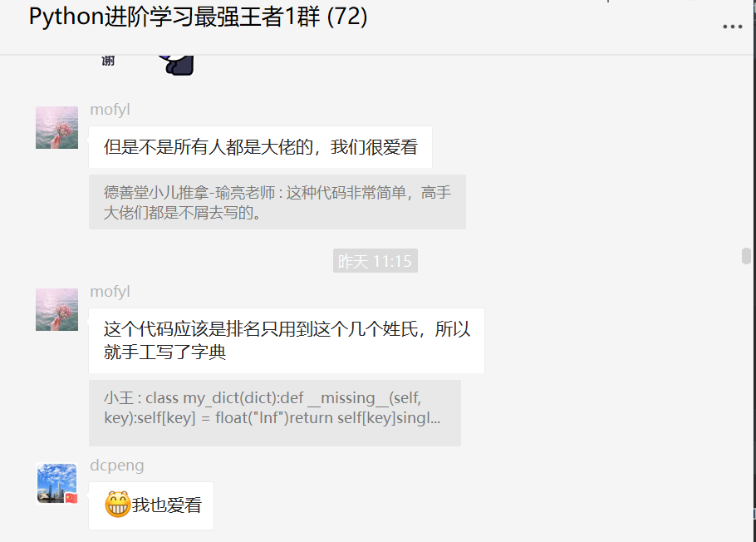Click mofyl's avatar on the second message
The height and width of the screenshot is (542, 756).
tap(56, 309)
